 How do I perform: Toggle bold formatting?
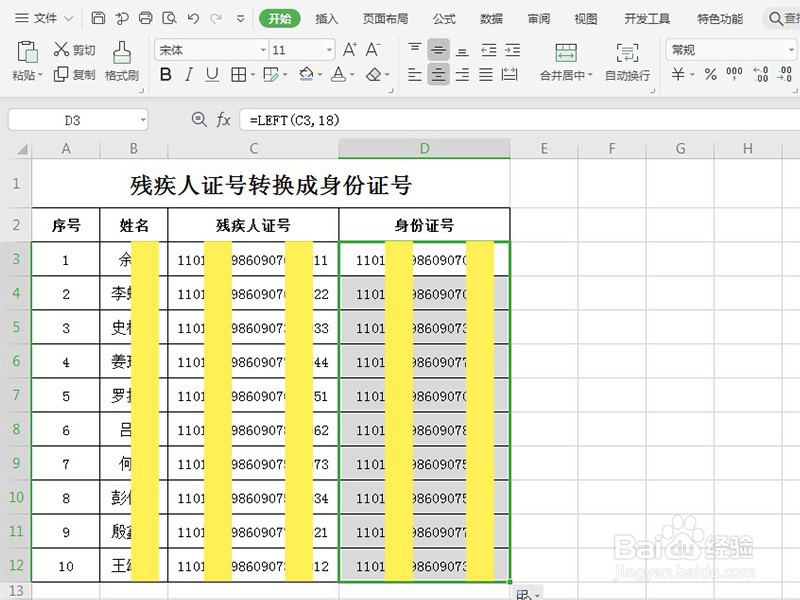166,74
